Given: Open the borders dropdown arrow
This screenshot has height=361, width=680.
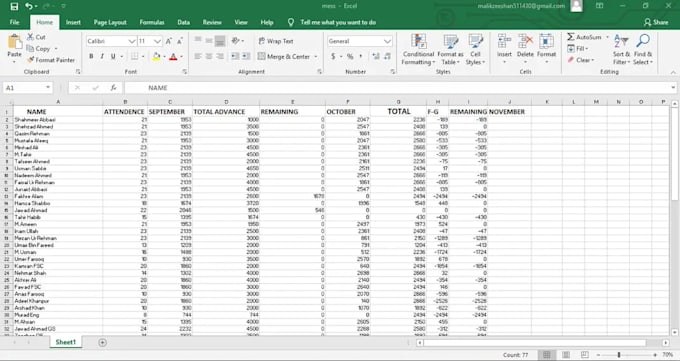Looking at the screenshot, I should pos(143,56).
